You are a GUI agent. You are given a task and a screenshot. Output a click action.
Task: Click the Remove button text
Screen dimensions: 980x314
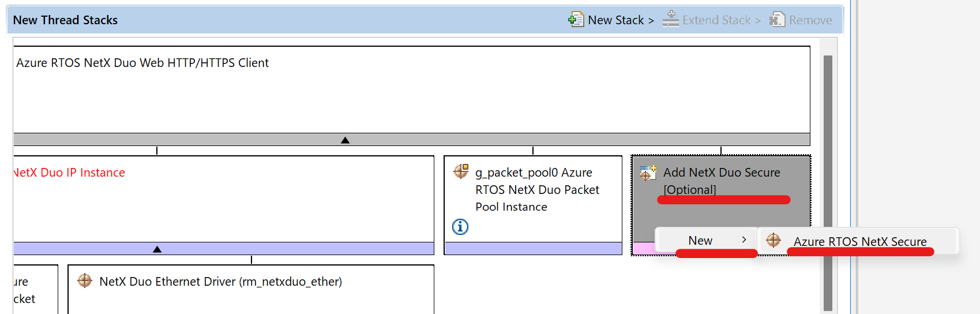coord(810,20)
